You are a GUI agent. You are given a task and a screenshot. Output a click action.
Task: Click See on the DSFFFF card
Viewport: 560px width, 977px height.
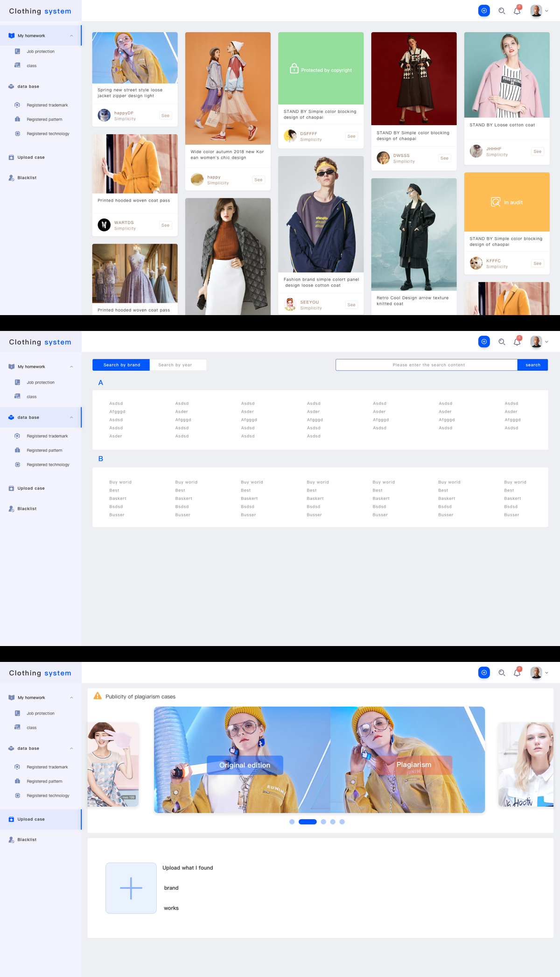pyautogui.click(x=351, y=136)
